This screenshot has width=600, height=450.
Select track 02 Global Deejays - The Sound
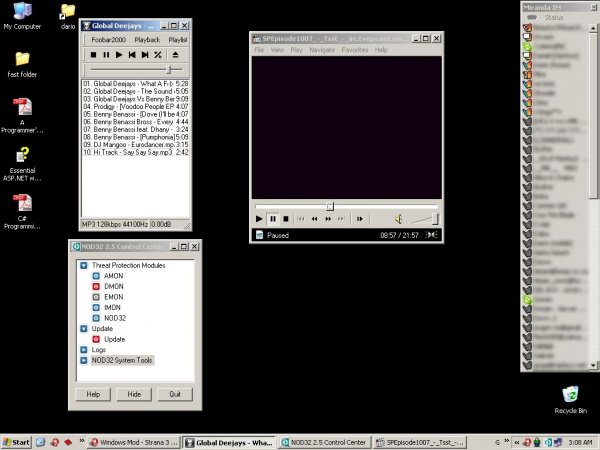tap(135, 91)
